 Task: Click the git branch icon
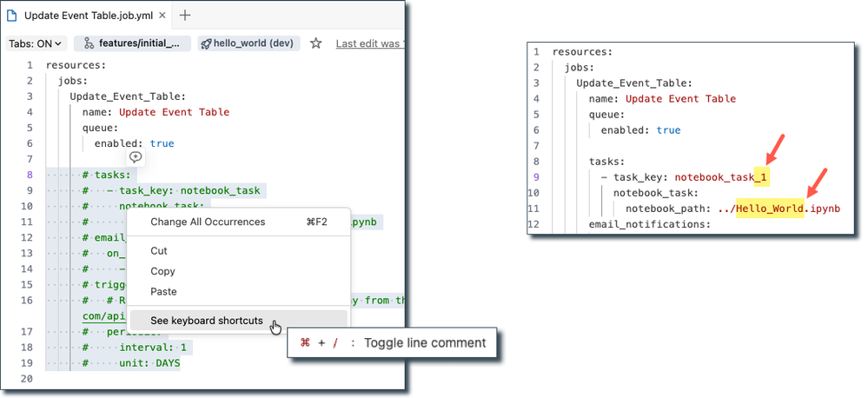tap(88, 43)
